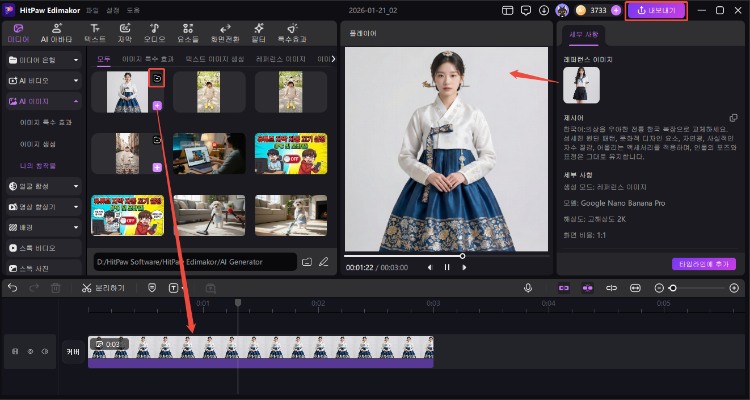Toggle track visibility eye icon

click(x=30, y=352)
